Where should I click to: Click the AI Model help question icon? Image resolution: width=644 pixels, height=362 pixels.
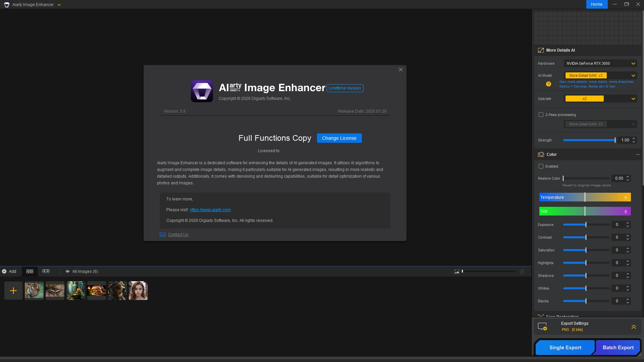pos(548,84)
